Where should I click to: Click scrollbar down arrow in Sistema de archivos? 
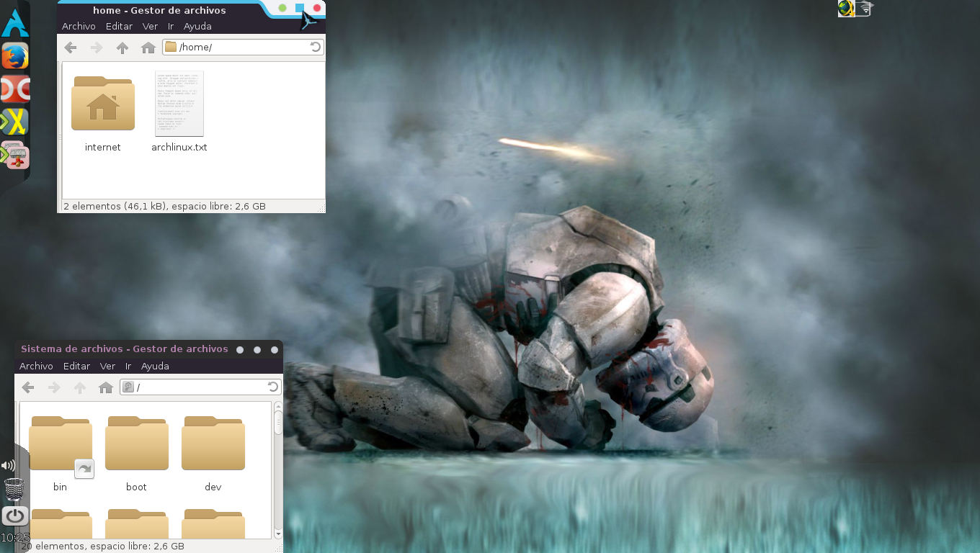[278, 534]
